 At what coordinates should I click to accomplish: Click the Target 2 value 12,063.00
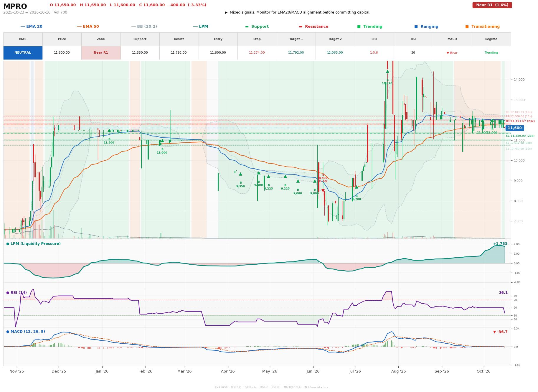tap(335, 53)
